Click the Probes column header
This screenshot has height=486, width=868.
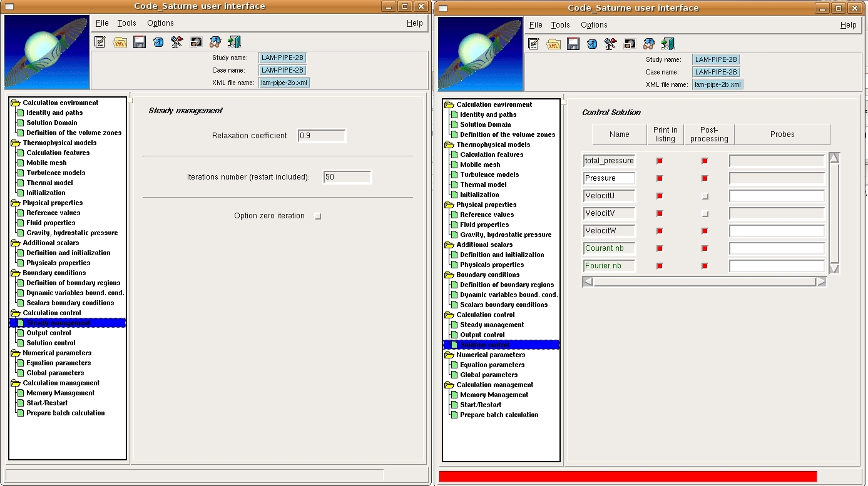tap(782, 134)
